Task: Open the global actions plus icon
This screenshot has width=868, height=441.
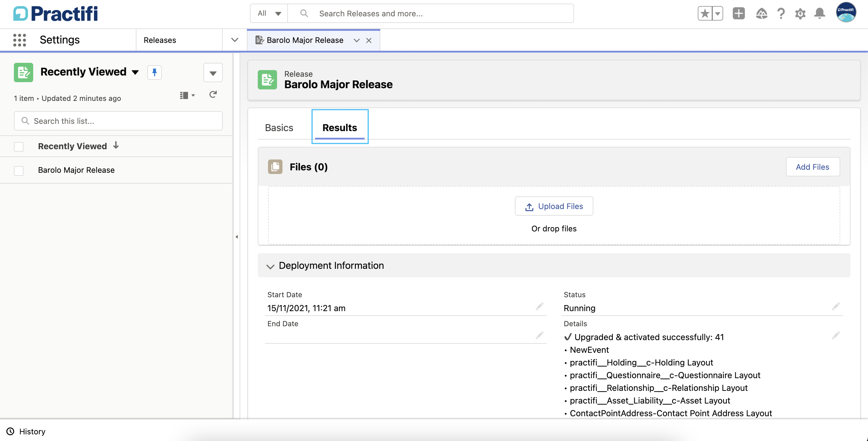Action: pyautogui.click(x=739, y=14)
